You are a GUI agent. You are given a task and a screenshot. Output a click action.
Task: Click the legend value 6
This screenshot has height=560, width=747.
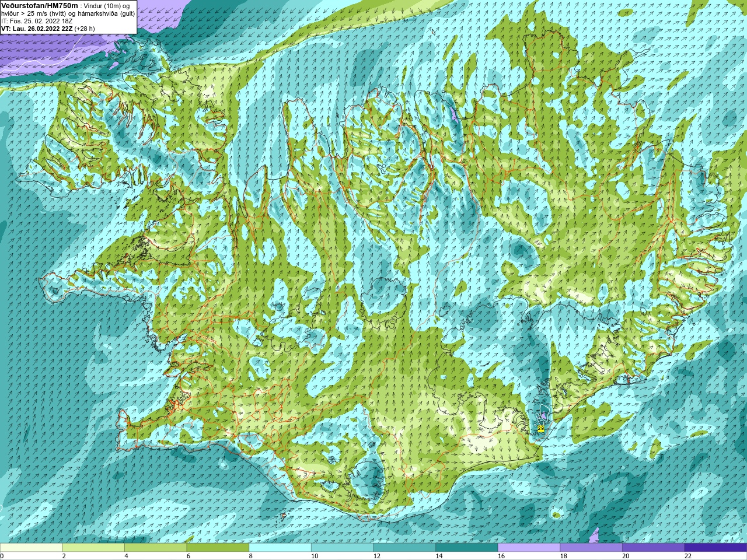coord(189,556)
